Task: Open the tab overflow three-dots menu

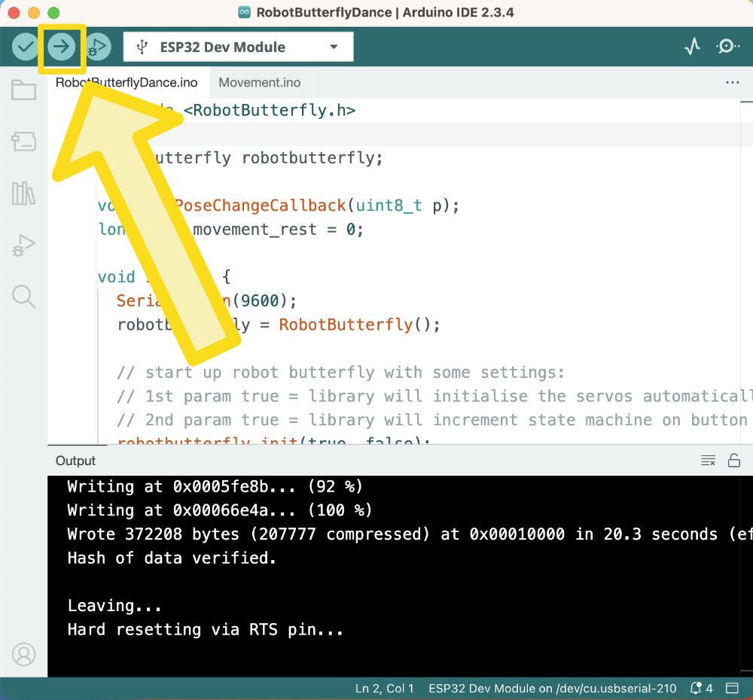Action: (733, 83)
